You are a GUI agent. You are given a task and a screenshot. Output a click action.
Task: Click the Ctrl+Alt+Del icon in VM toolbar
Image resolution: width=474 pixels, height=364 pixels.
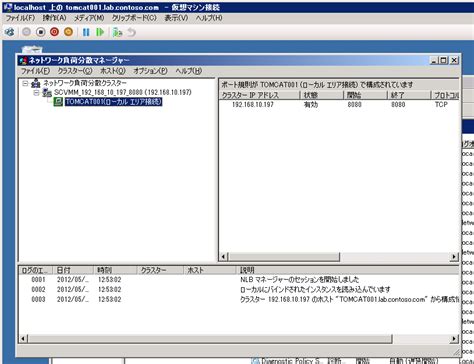tap(10, 32)
